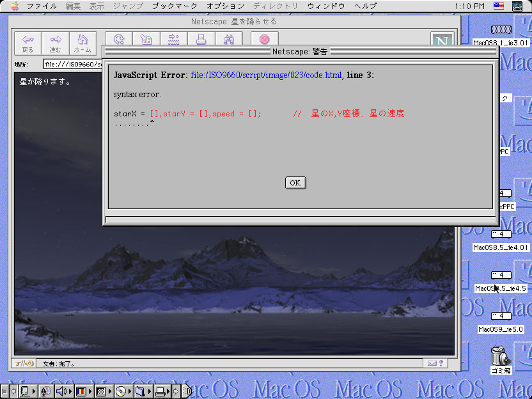Click the 文書:完了。 status bar text
Image resolution: width=532 pixels, height=399 pixels.
click(x=59, y=364)
